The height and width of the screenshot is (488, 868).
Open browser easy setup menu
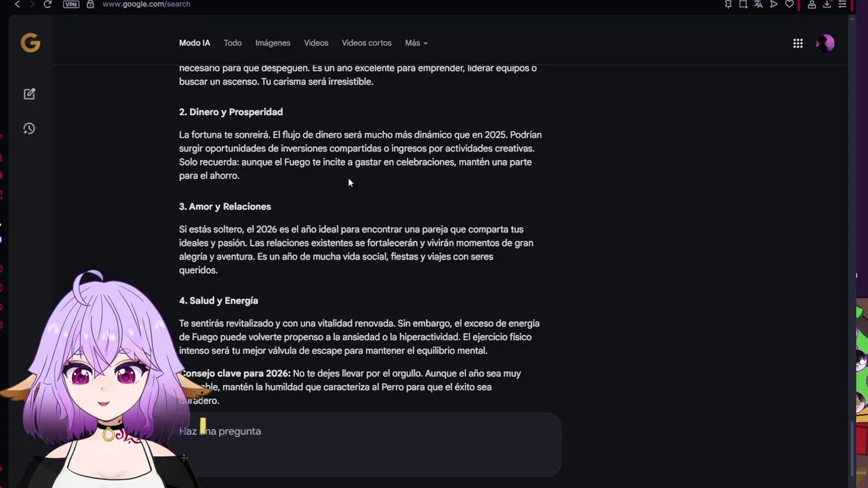coord(842,4)
